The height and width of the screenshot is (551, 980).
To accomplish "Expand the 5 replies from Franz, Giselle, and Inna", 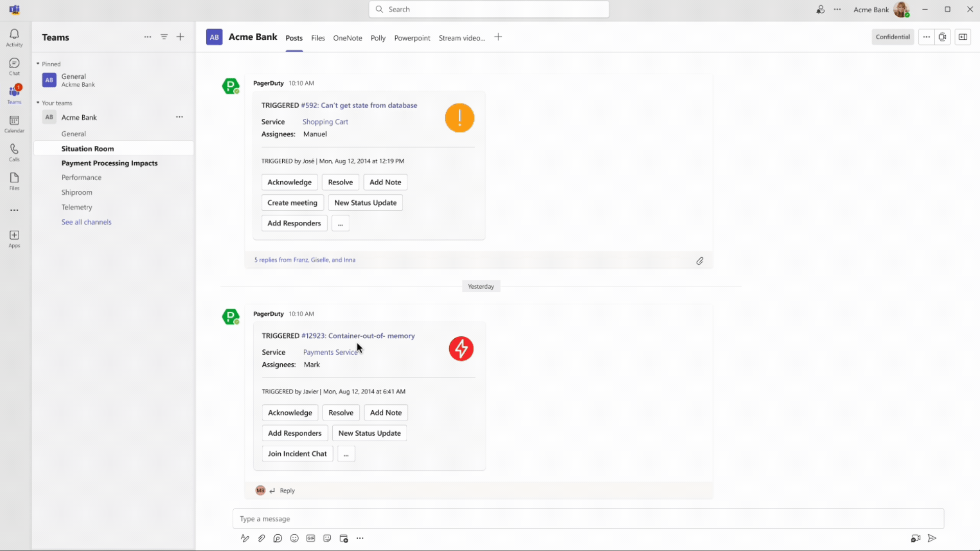I will [305, 260].
